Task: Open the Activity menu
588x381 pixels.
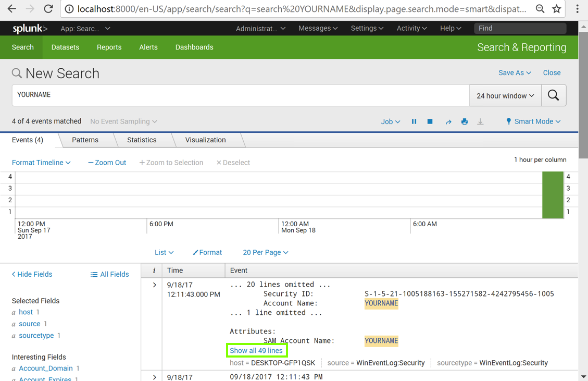Action: click(x=412, y=28)
